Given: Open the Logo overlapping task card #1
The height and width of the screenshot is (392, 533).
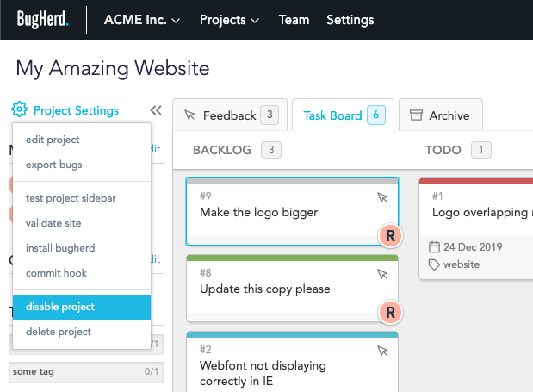Looking at the screenshot, I should tap(480, 211).
